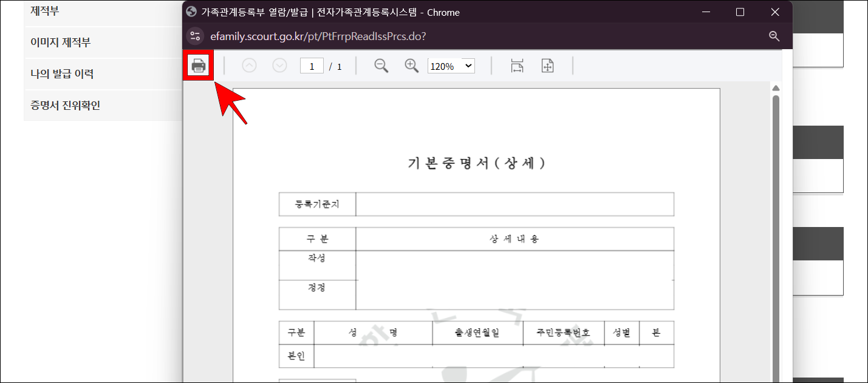This screenshot has width=868, height=383.
Task: Click the page number input box
Action: tap(311, 66)
